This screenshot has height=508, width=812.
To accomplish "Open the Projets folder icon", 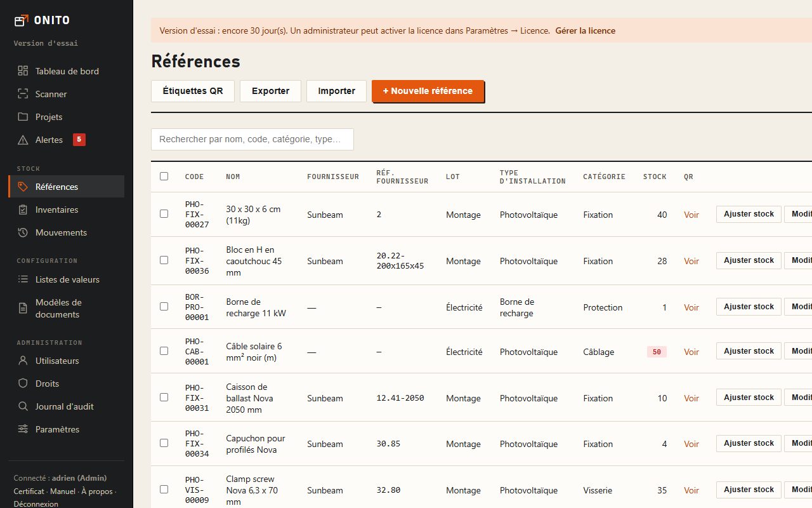I will [23, 117].
